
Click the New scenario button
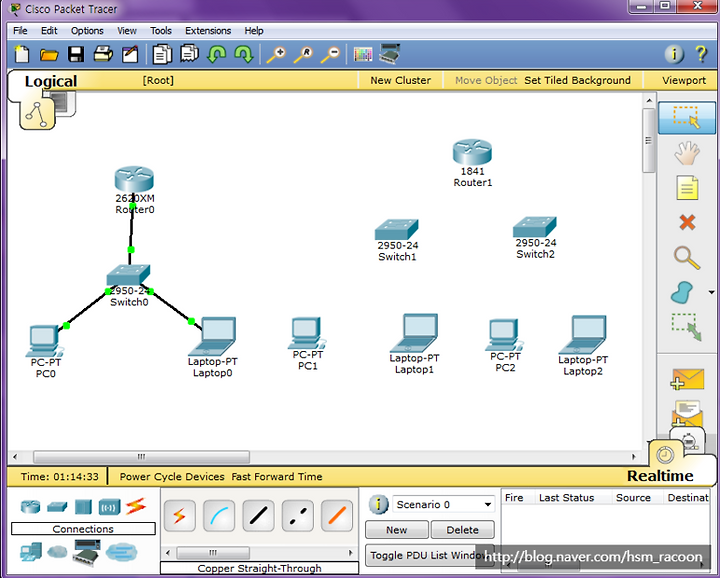pyautogui.click(x=397, y=530)
